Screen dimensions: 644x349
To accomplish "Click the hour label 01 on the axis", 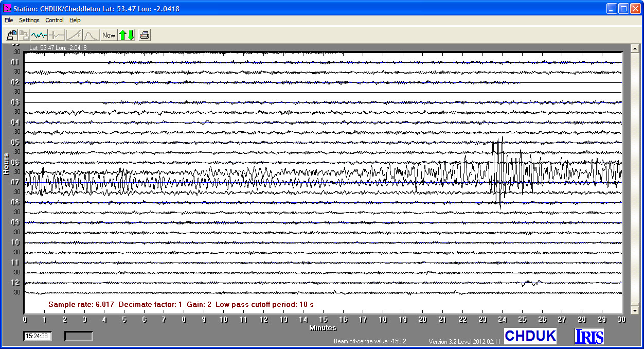I will click(x=15, y=62).
